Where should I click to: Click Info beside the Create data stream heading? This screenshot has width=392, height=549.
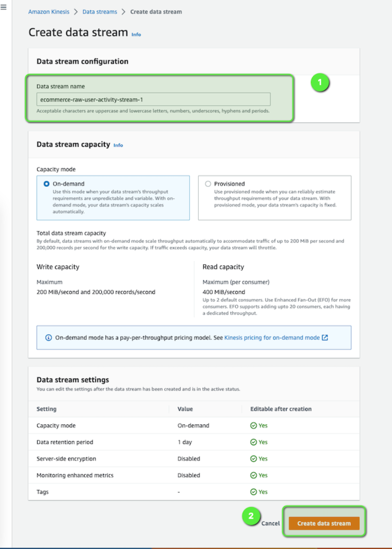[136, 34]
